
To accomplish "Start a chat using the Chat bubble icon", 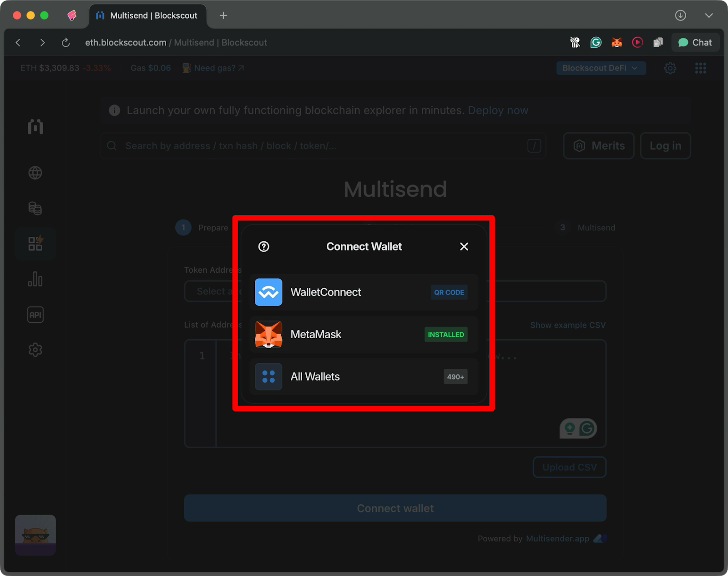I will click(x=695, y=42).
